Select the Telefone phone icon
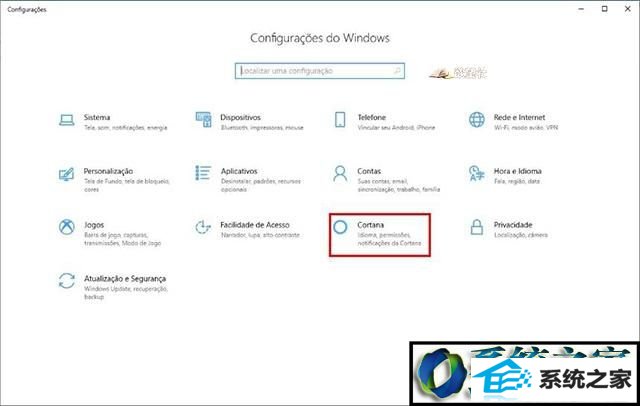 pyautogui.click(x=340, y=120)
